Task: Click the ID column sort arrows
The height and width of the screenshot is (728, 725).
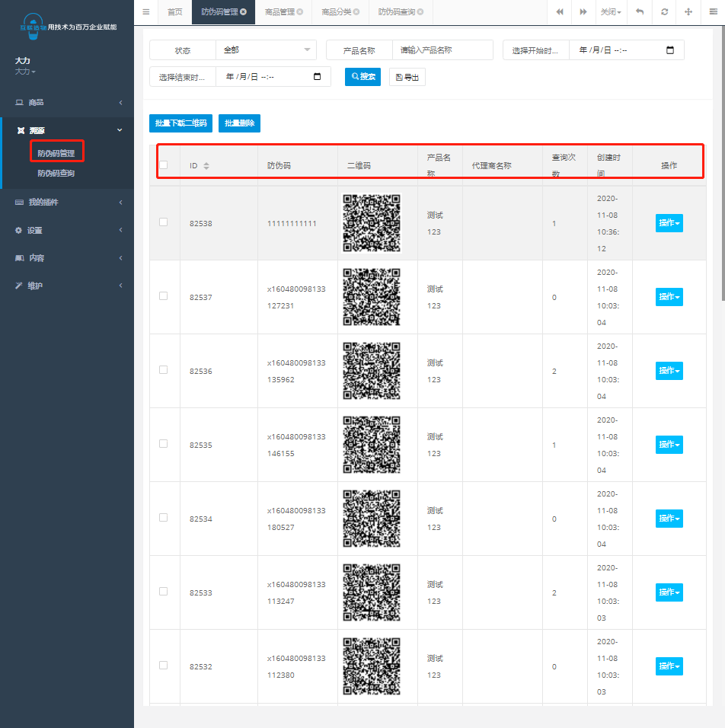Action: click(206, 166)
